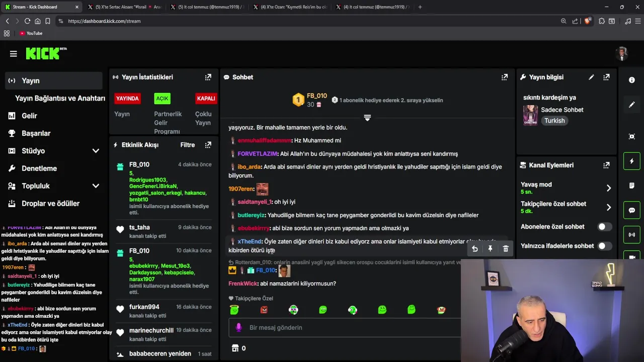This screenshot has width=644, height=362.
Task: Pop out the Kanal Eylemleri panel
Action: tap(606, 165)
